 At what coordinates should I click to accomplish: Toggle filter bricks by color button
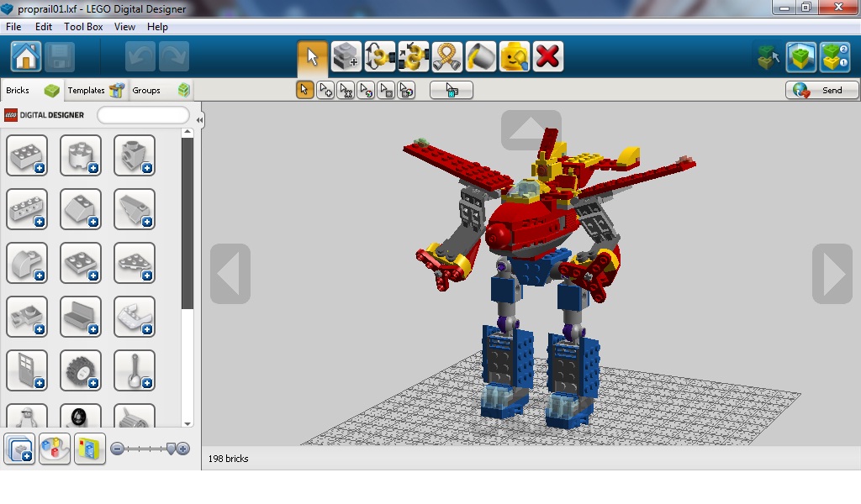(x=55, y=449)
